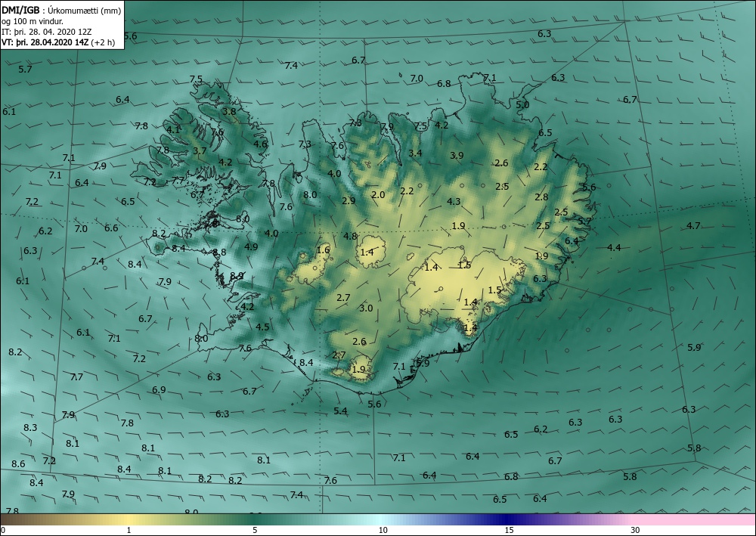756x536 pixels.
Task: Click the "3.7" value in the Westfjords
Action: click(x=200, y=151)
